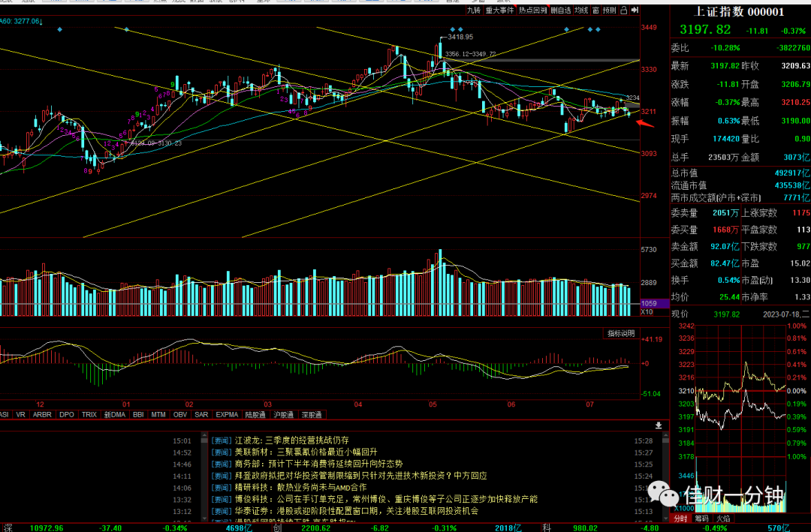Click the news list scrollbar down arrow
Image resolution: width=811 pixels, height=532 pixels.
tap(665, 518)
